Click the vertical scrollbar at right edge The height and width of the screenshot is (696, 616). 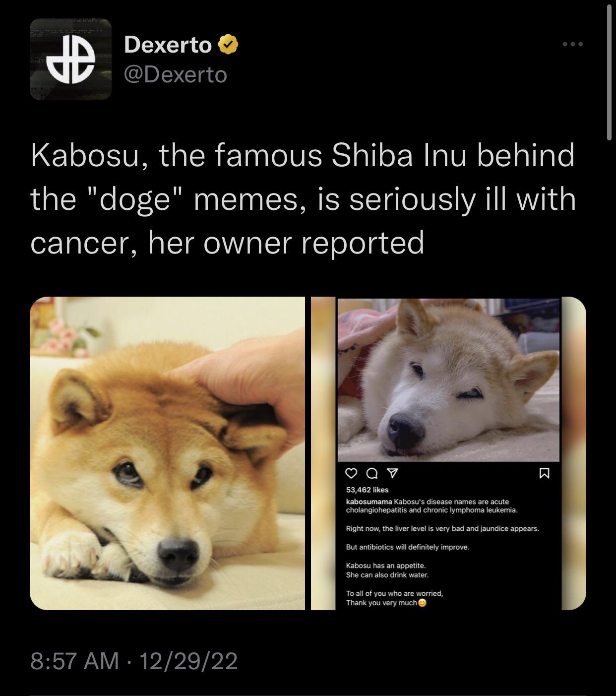(x=610, y=72)
